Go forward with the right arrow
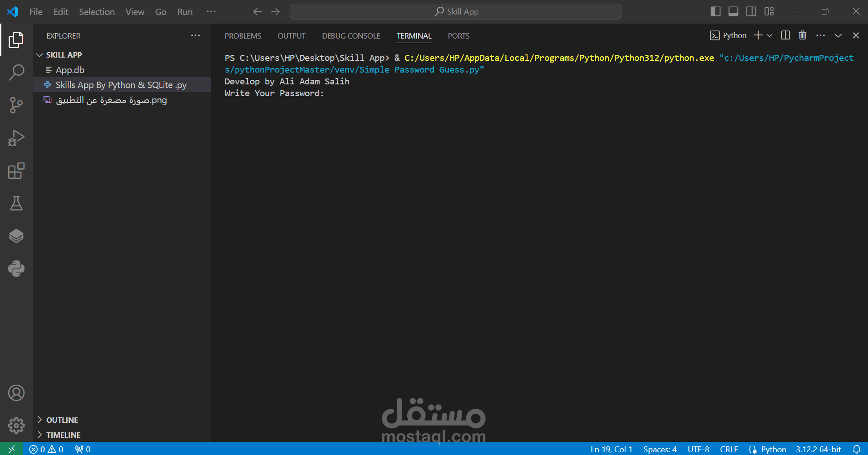868x455 pixels. 276,12
